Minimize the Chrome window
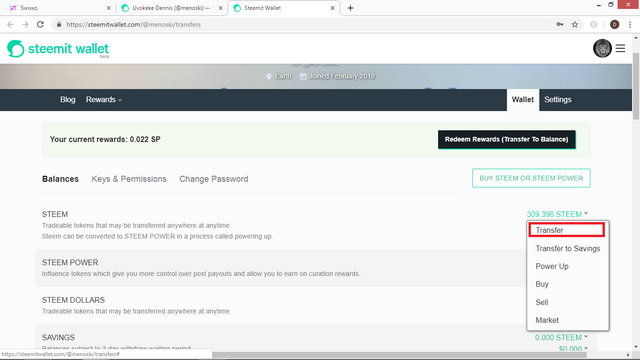Image resolution: width=640 pixels, height=360 pixels. [x=598, y=5]
